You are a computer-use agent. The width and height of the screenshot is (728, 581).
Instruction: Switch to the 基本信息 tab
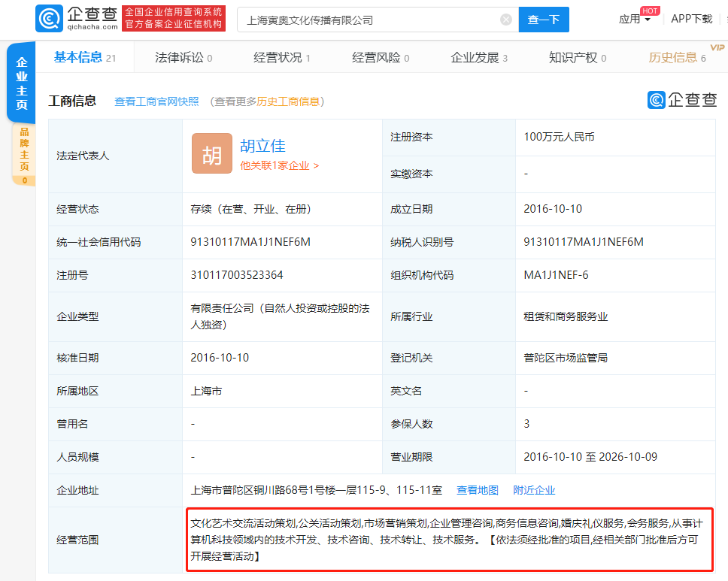(84, 58)
